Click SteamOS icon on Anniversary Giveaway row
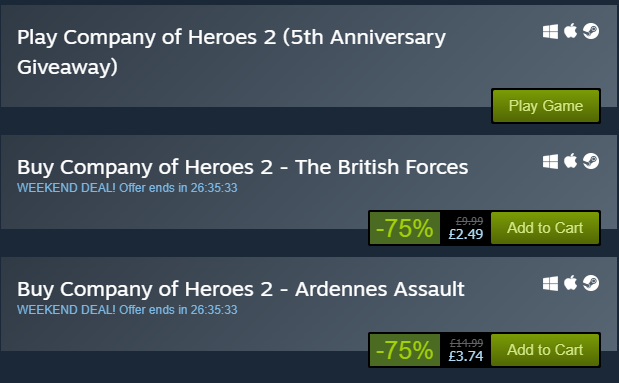 click(x=591, y=31)
